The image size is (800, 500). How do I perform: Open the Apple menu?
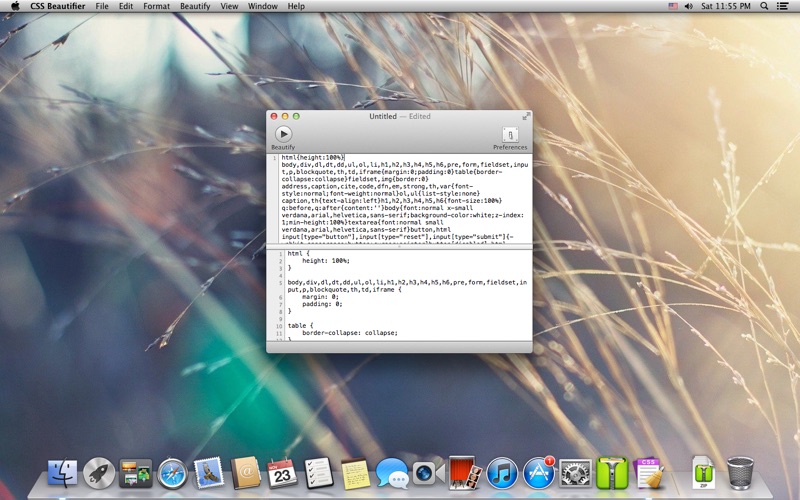click(x=15, y=6)
